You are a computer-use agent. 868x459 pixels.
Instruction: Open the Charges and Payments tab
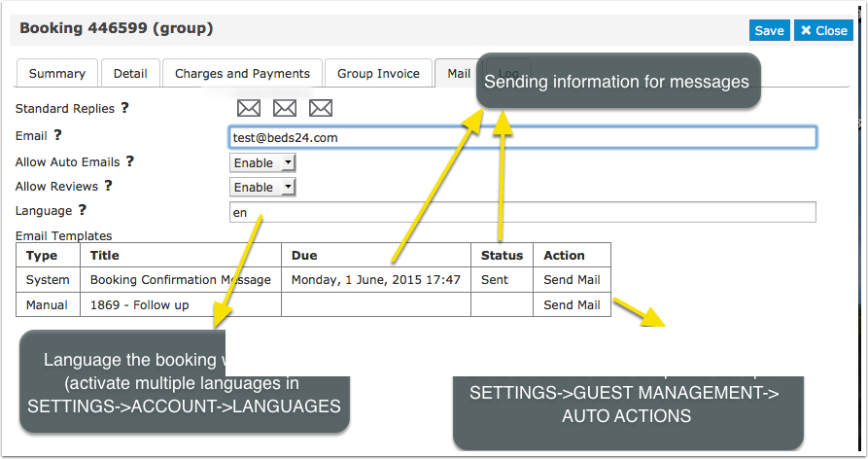point(242,73)
